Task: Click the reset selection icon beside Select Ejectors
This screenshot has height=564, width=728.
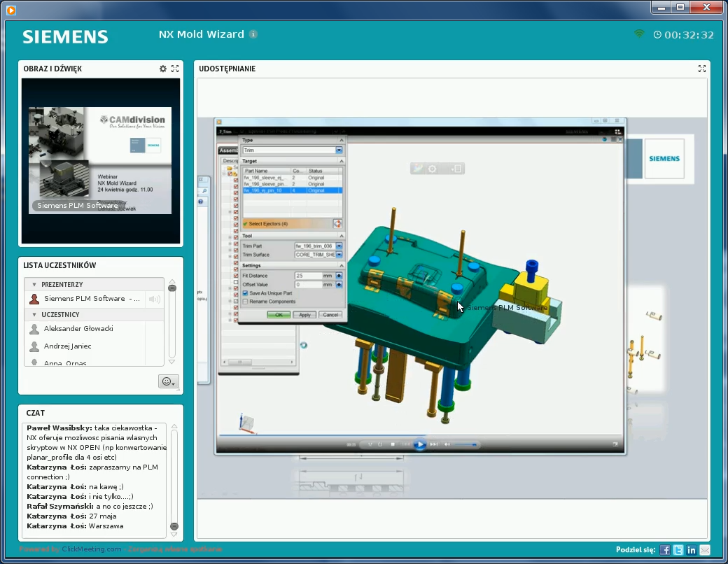Action: click(337, 224)
